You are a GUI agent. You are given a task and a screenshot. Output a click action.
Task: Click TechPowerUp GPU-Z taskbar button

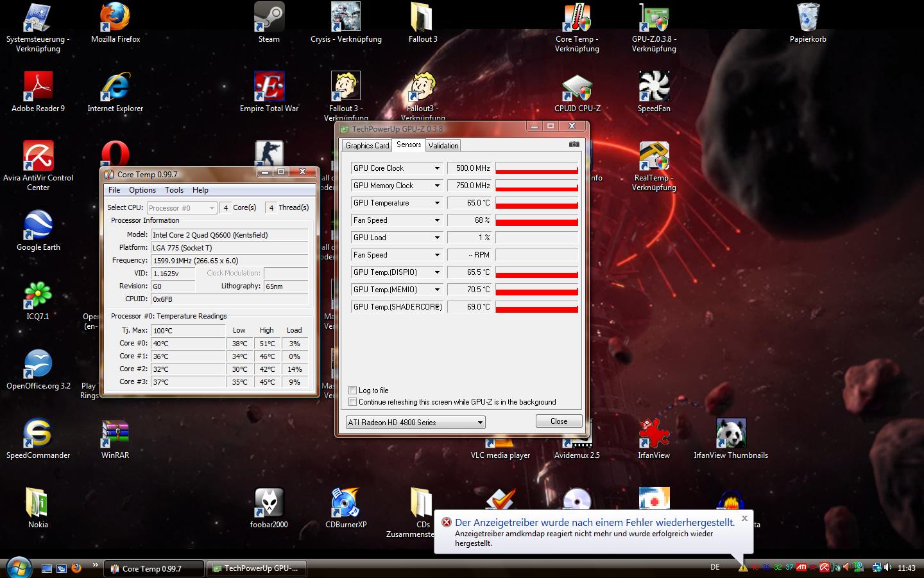(257, 568)
